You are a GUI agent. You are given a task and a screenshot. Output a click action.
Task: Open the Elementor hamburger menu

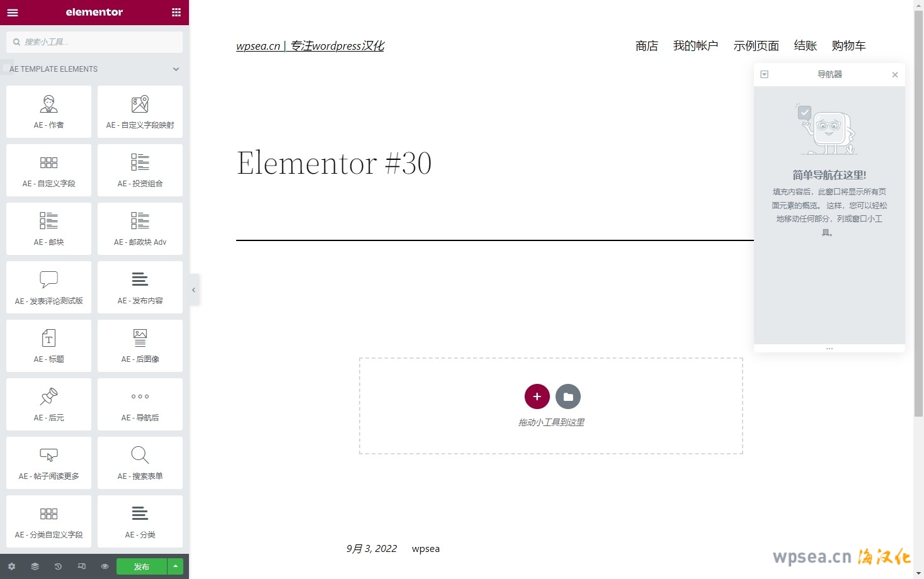13,13
